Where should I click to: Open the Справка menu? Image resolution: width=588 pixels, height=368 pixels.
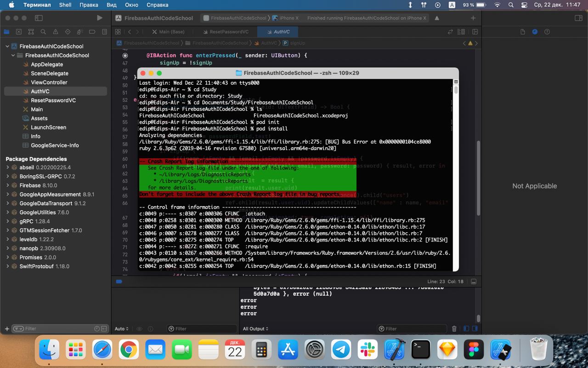tap(157, 5)
